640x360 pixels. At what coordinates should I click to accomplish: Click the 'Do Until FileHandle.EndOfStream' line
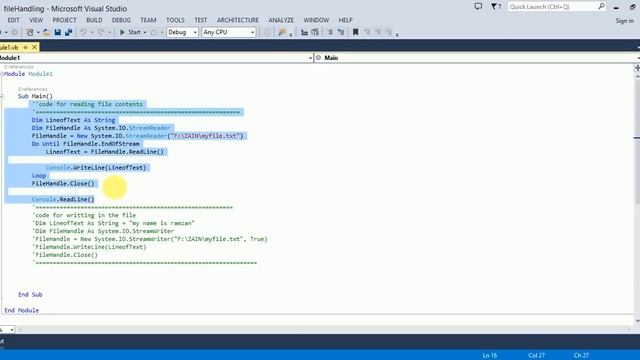point(86,144)
